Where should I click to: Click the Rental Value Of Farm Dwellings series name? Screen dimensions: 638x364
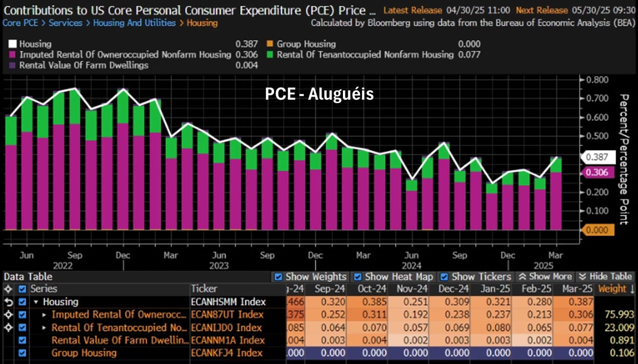(120, 340)
